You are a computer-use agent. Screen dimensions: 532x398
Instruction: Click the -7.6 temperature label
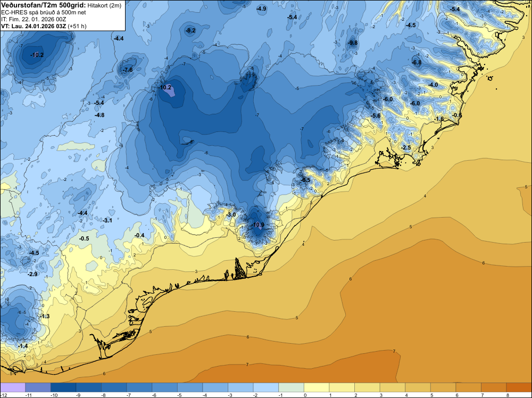(x=128, y=70)
